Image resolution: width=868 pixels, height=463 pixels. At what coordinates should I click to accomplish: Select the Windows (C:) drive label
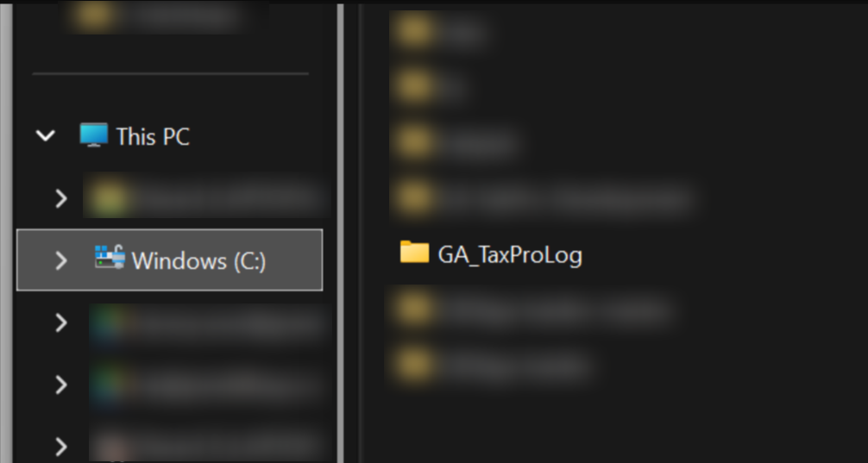[198, 260]
